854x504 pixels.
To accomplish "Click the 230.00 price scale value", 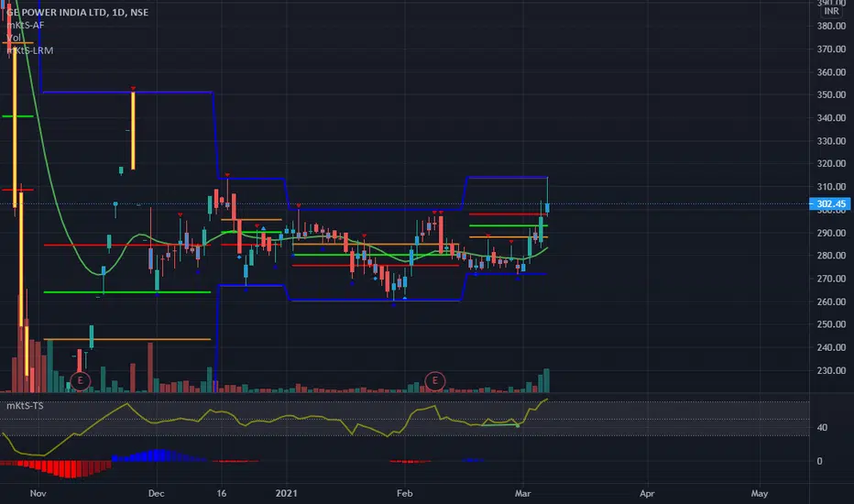I will pyautogui.click(x=831, y=370).
